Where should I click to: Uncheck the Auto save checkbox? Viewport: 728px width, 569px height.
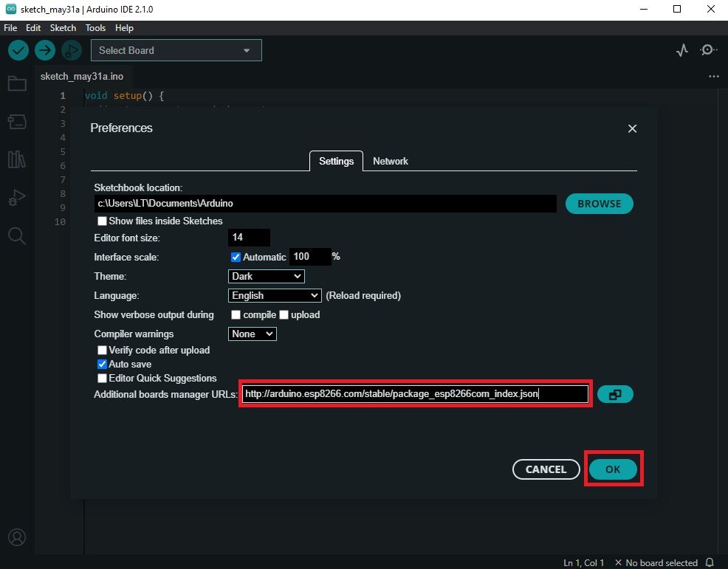pyautogui.click(x=103, y=364)
